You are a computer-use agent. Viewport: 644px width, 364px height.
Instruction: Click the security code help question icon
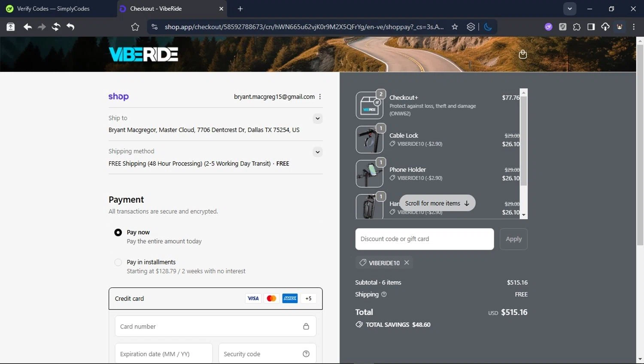pyautogui.click(x=306, y=354)
